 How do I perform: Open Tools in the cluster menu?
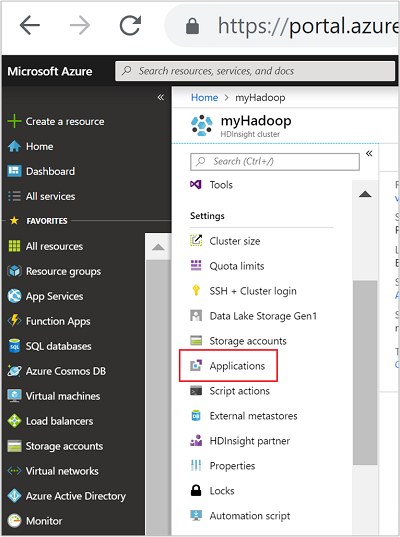(x=221, y=185)
